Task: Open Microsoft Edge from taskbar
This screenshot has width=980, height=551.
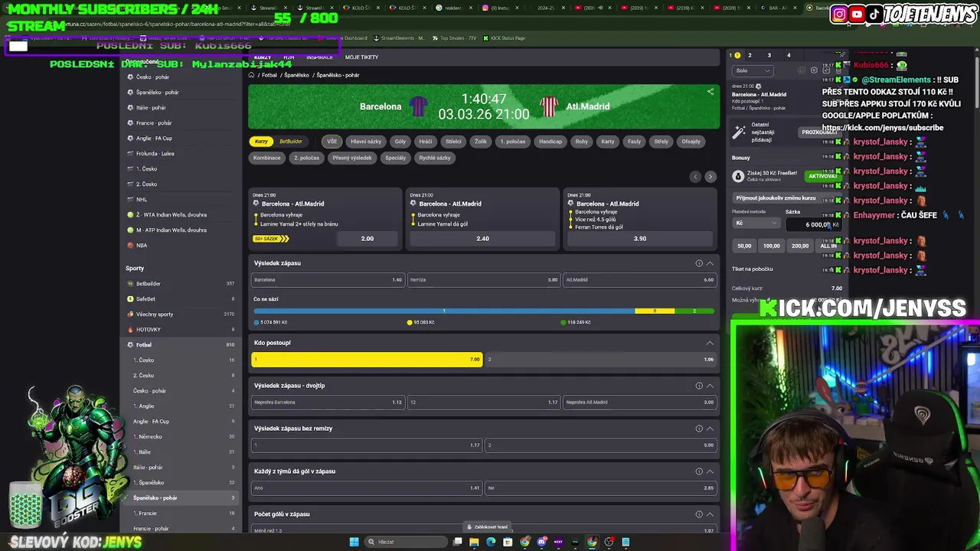Action: 491,542
